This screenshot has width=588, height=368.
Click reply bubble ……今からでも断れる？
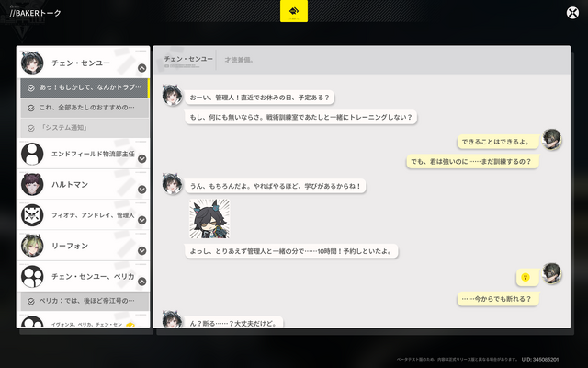pos(498,299)
